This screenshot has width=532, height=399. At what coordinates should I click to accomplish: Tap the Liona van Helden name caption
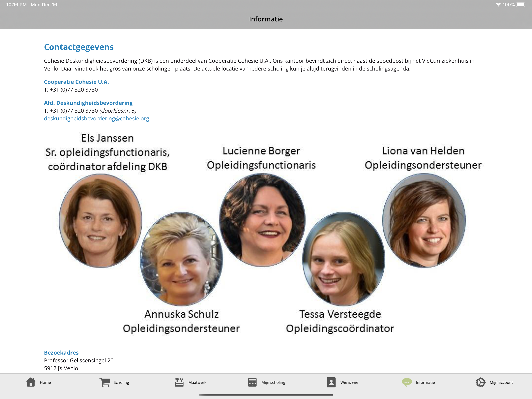423,151
